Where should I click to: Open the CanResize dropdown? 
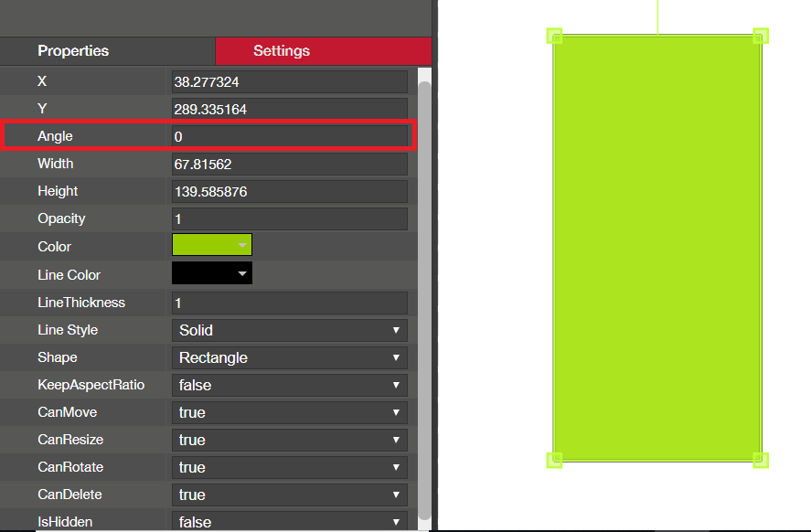289,440
